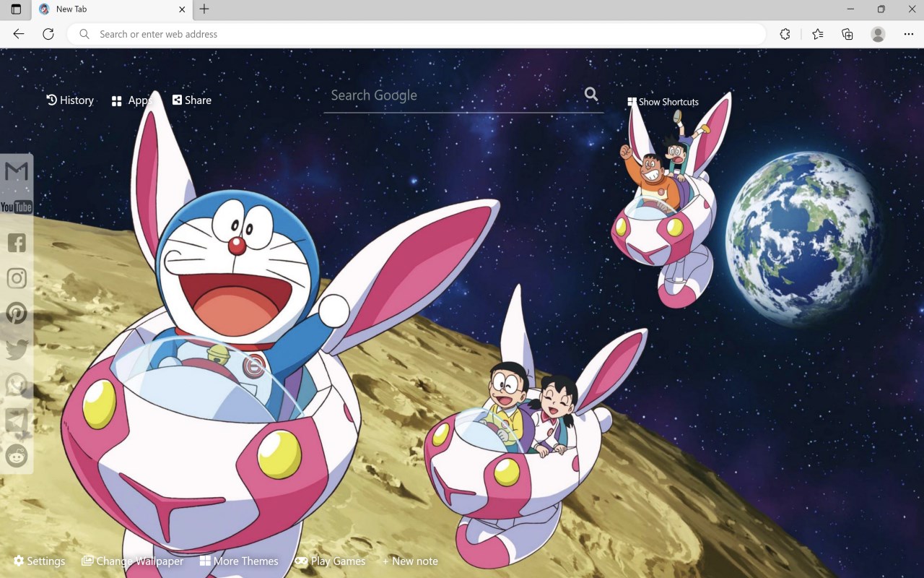Open the tab actions menu
Screen dimensions: 924x578
point(16,9)
